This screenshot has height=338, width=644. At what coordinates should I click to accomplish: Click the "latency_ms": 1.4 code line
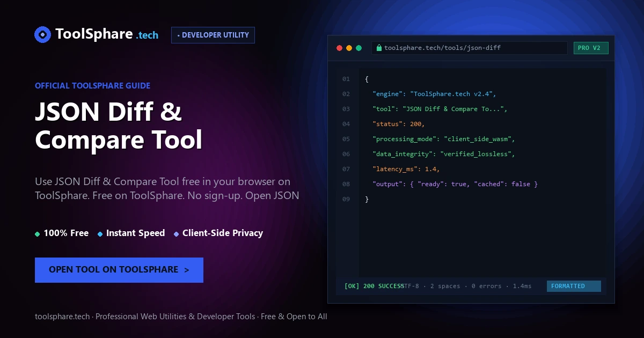tap(406, 169)
